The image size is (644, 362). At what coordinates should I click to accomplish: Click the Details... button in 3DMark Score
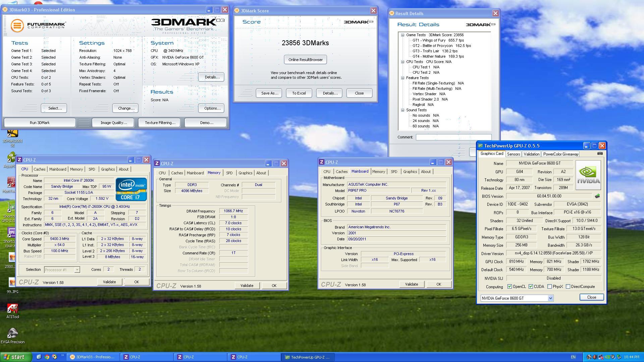(330, 93)
